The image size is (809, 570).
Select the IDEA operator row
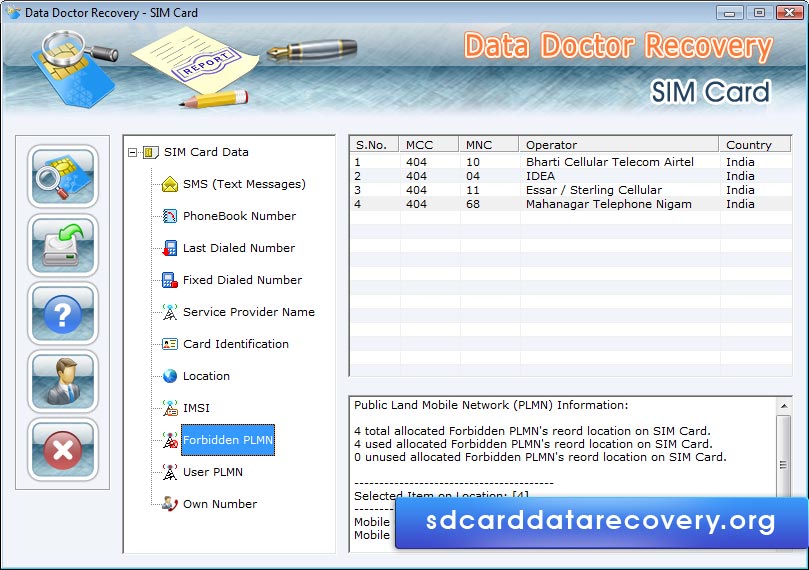point(571,176)
